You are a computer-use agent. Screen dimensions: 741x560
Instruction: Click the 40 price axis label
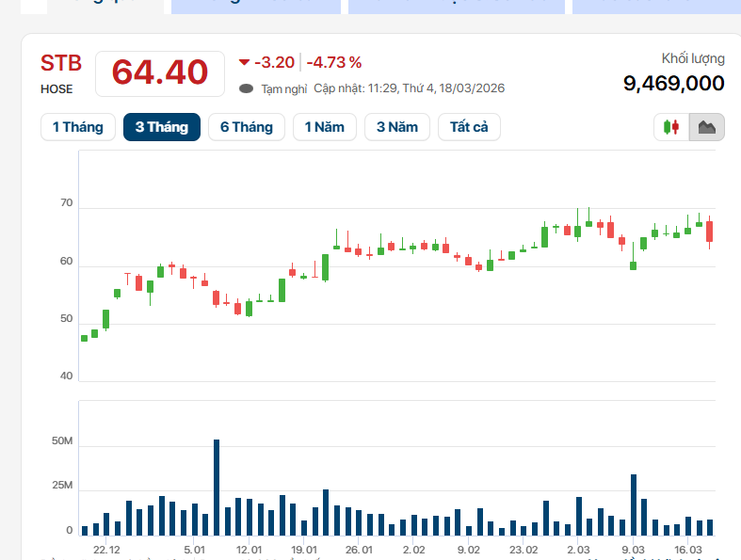(x=67, y=376)
